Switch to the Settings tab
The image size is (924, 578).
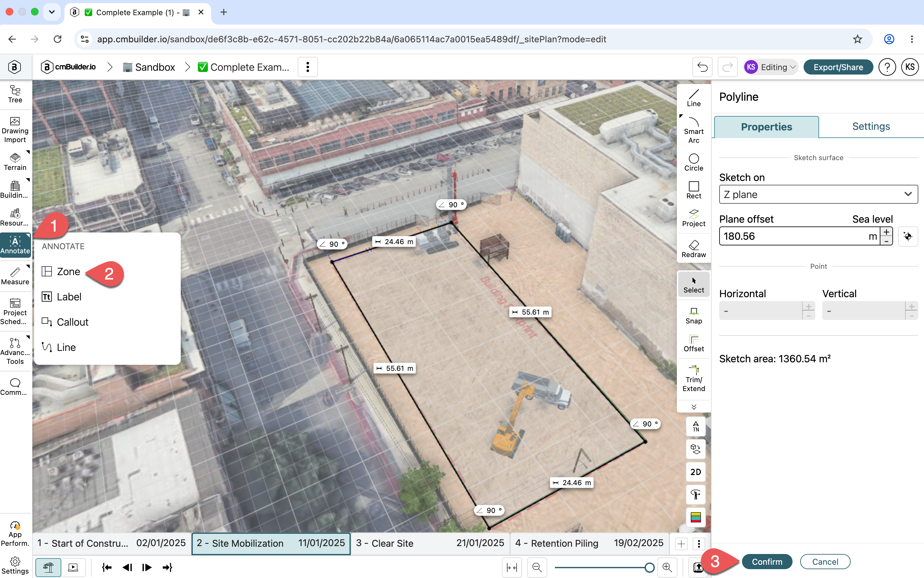point(871,127)
